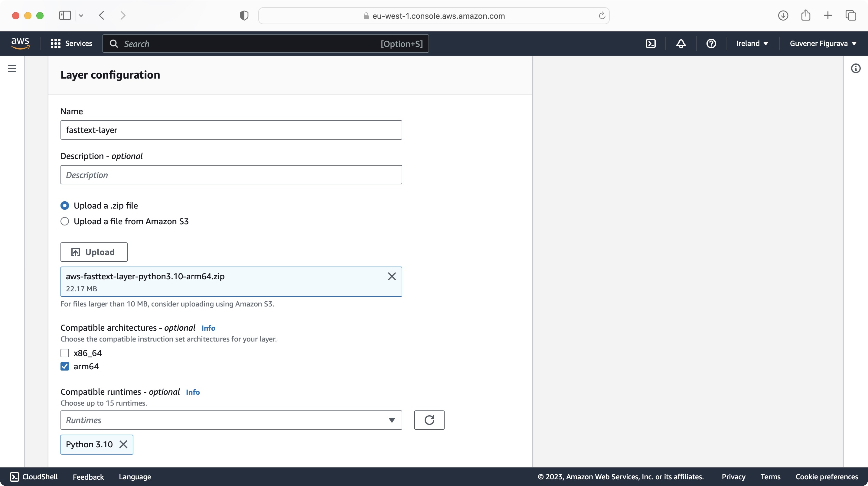Open the info panel icon at the right edge
This screenshot has height=486, width=868.
pos(856,68)
